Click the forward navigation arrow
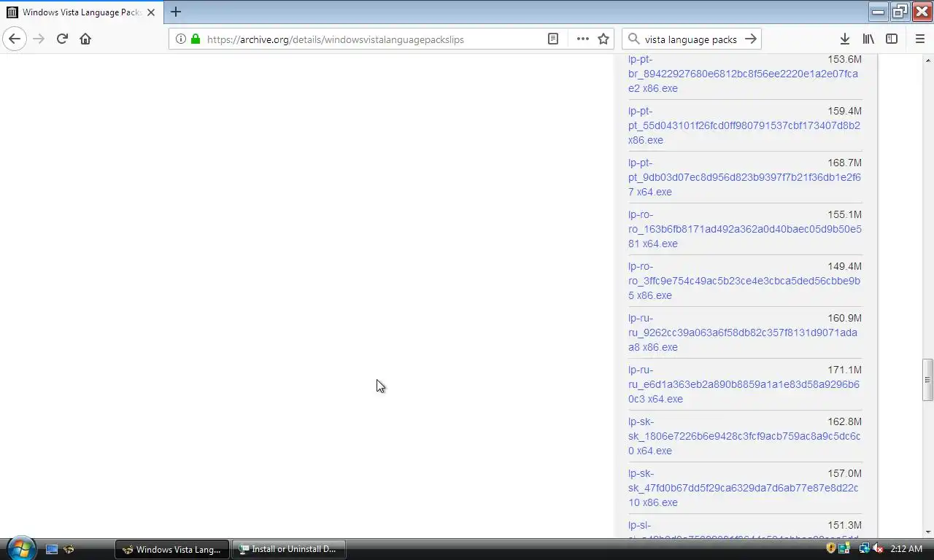934x560 pixels. click(39, 39)
